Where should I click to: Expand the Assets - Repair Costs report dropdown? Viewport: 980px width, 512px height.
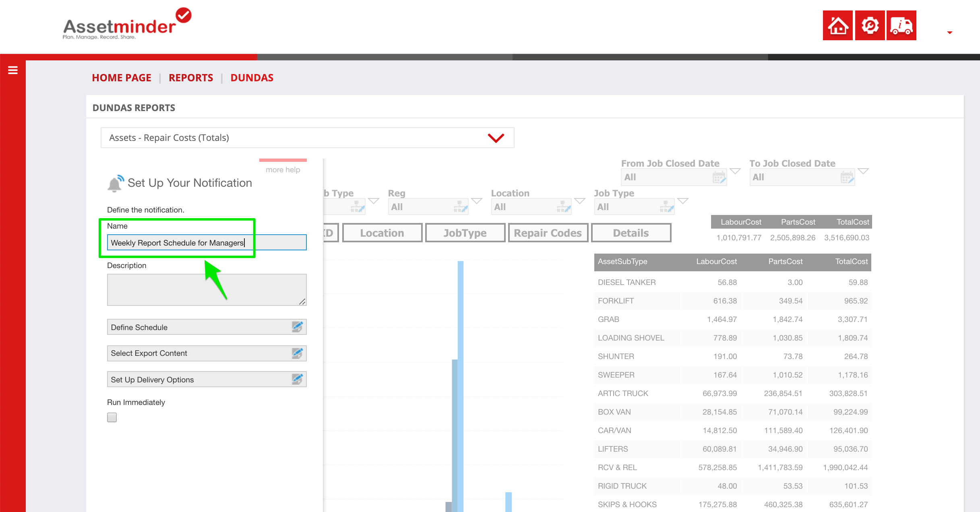click(496, 138)
